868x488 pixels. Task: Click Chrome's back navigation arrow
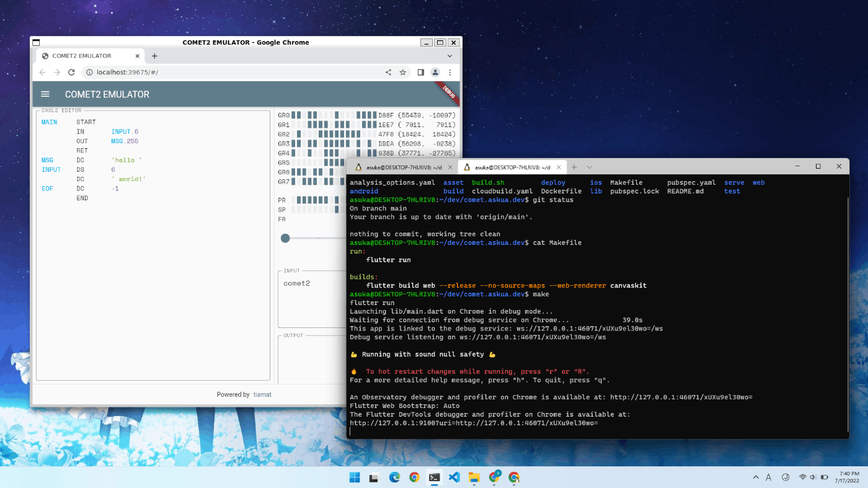pos(42,73)
